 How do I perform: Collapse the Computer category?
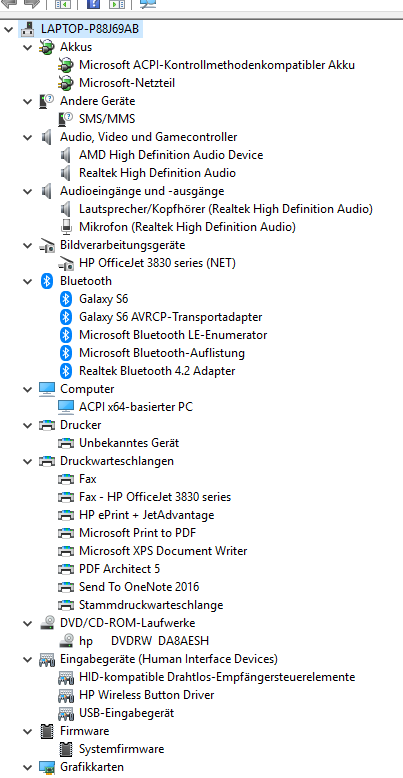[x=27, y=389]
